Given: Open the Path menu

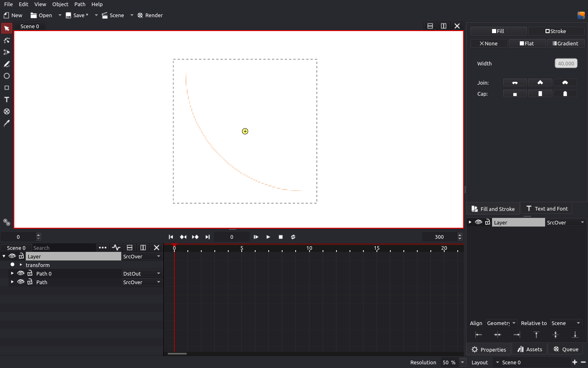Looking at the screenshot, I should [x=80, y=4].
